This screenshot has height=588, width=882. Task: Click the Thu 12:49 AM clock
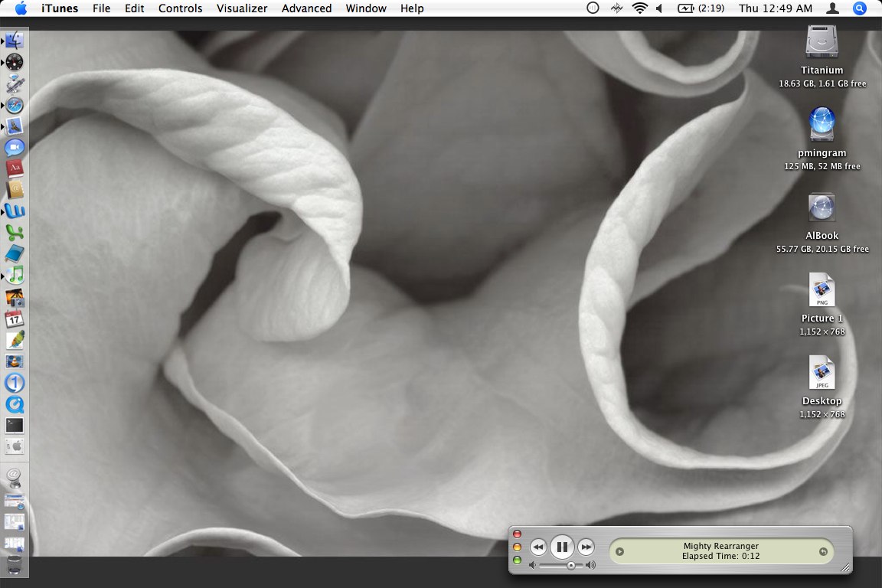(775, 8)
